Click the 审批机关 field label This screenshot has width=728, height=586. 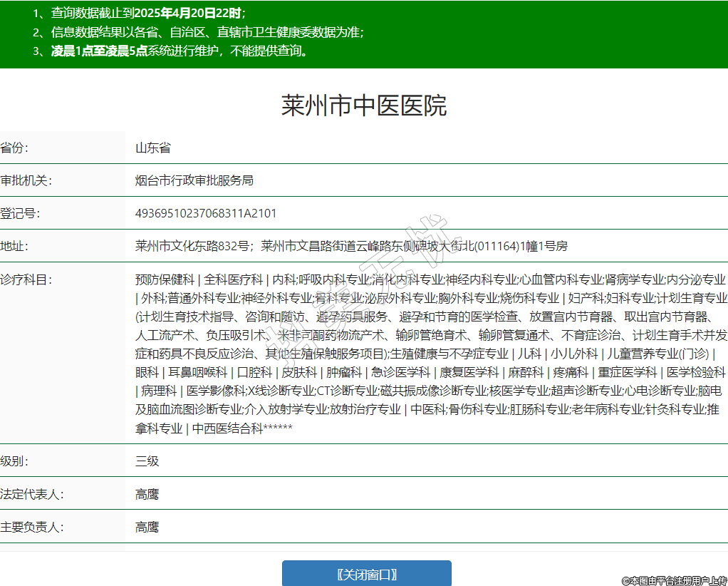tap(26, 181)
